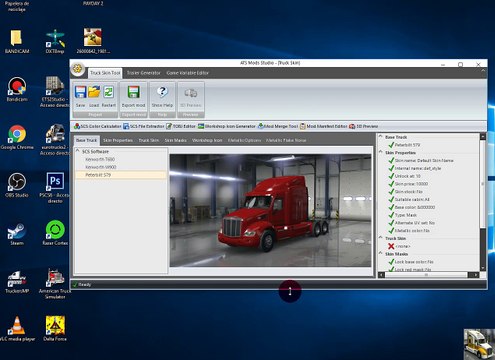This screenshot has height=360, width=495.
Task: Select the Truck Skin tab
Action: pyautogui.click(x=149, y=140)
